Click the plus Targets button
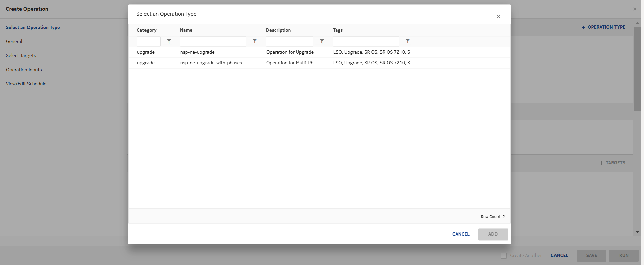 click(x=612, y=163)
